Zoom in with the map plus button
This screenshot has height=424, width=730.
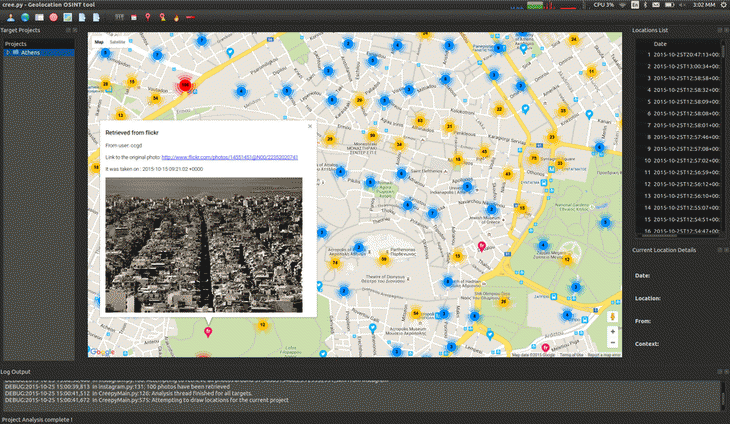tap(612, 331)
